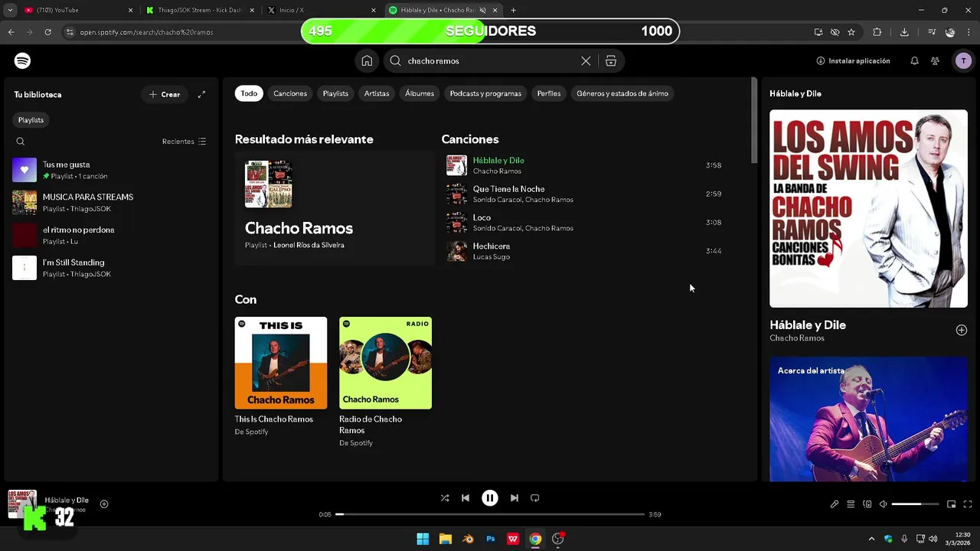This screenshot has width=980, height=551.
Task: Open the Home (Inicio) icon button
Action: coord(367,60)
